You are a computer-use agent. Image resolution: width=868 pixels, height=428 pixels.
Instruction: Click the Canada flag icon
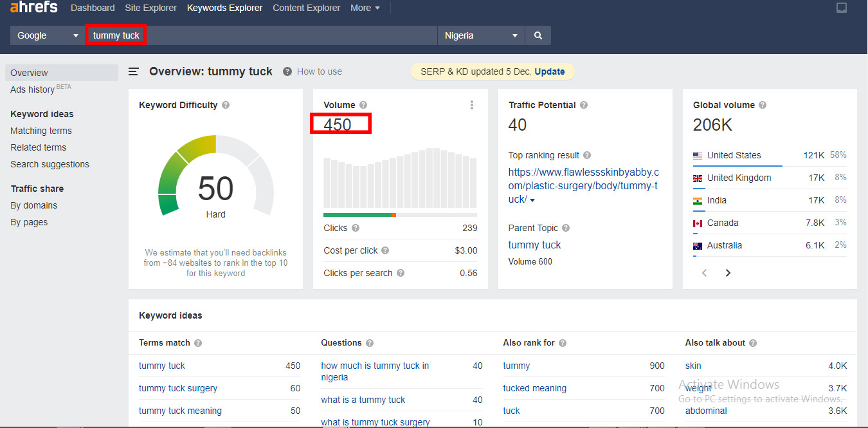click(698, 223)
